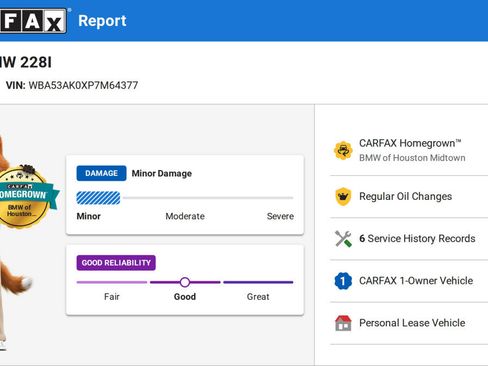Click the BMW 228I vehicle title

26,62
